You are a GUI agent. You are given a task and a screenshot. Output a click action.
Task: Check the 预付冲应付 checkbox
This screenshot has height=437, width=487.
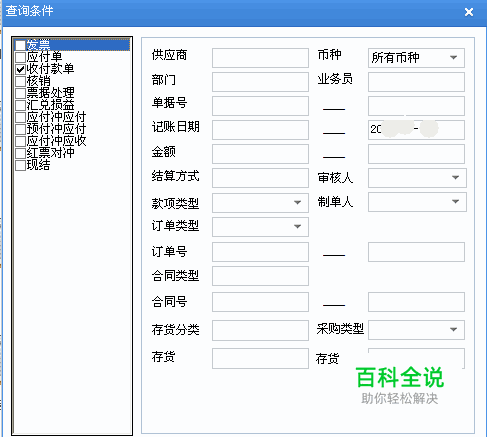(x=21, y=129)
